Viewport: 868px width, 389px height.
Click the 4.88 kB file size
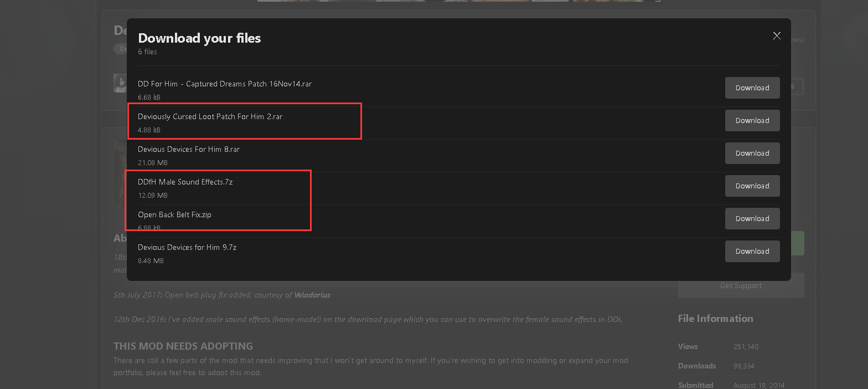point(149,130)
